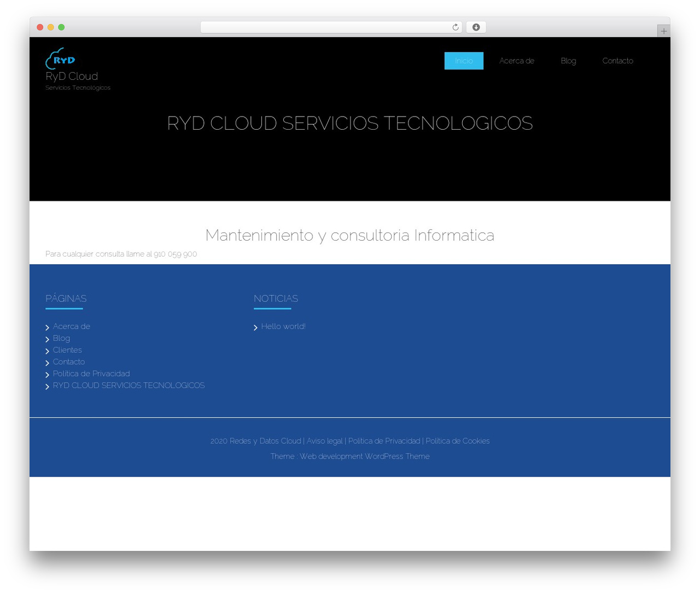Click the RyD cloud logo icon
Image resolution: width=700 pixels, height=593 pixels.
(x=60, y=59)
